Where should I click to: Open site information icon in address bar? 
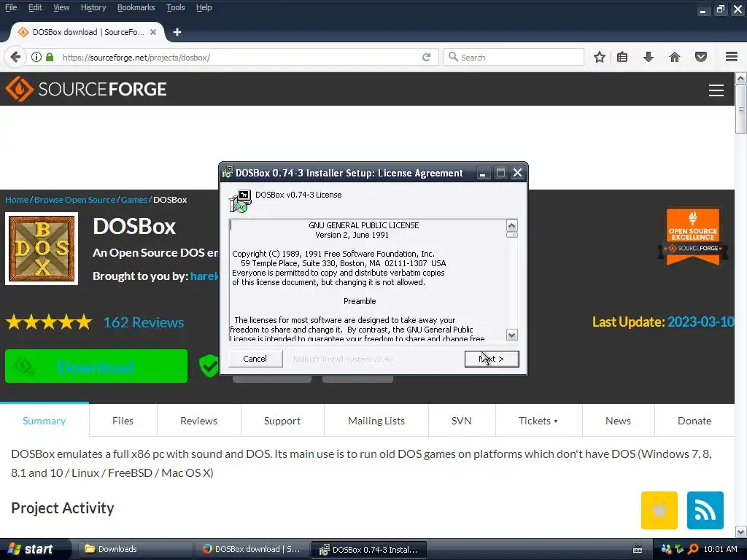click(36, 57)
